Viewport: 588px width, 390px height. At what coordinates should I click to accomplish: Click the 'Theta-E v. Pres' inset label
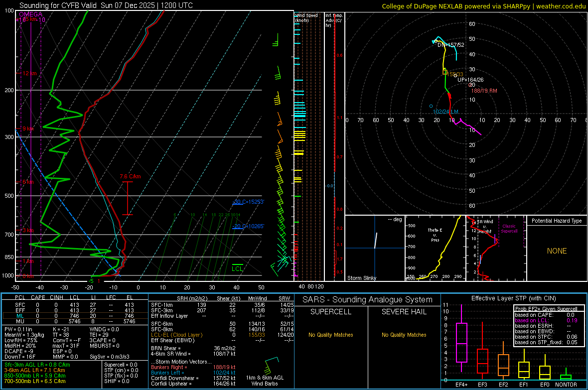[435, 235]
